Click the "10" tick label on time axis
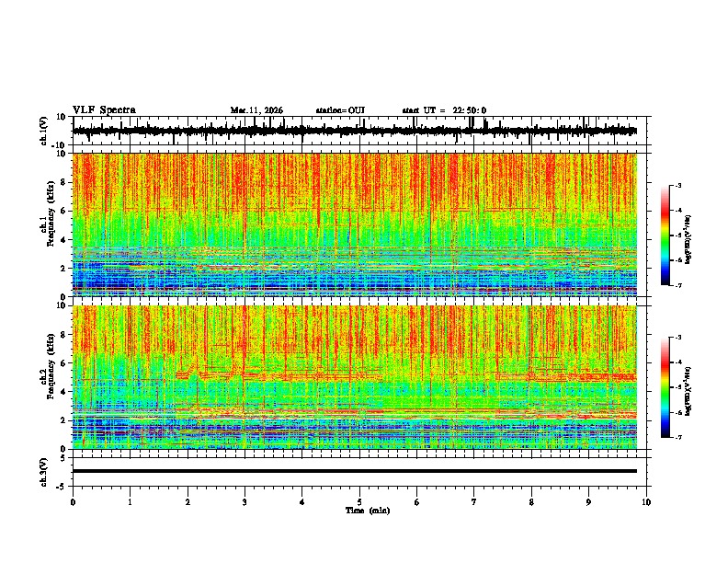This screenshot has height=563, width=728. point(646,502)
